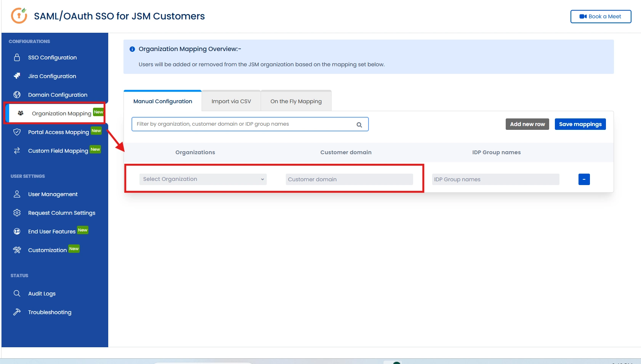
Task: Click the miniOrange logo icon
Action: pos(19,16)
